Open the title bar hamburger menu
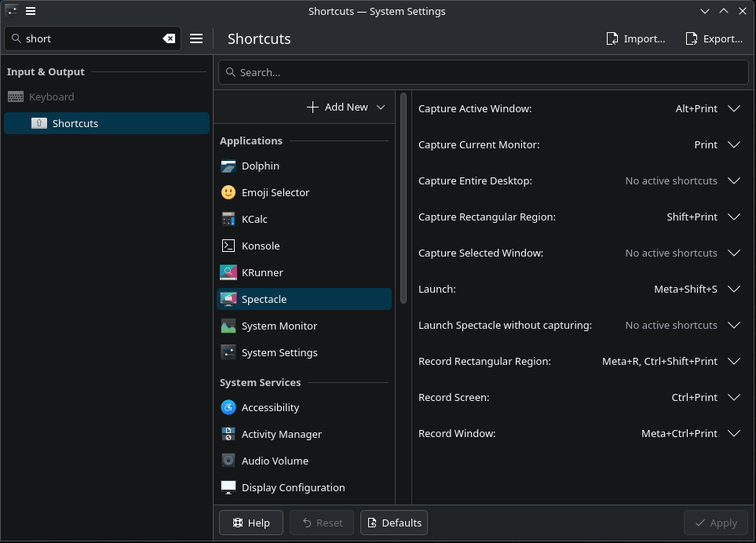 (31, 11)
